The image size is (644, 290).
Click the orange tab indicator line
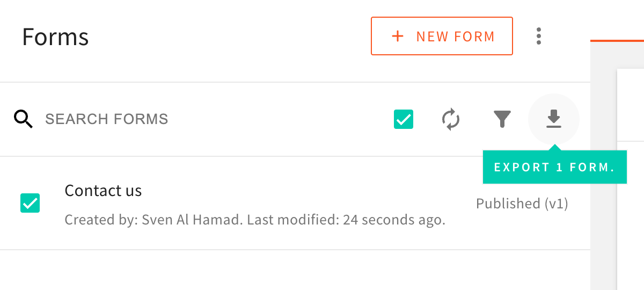pos(617,40)
